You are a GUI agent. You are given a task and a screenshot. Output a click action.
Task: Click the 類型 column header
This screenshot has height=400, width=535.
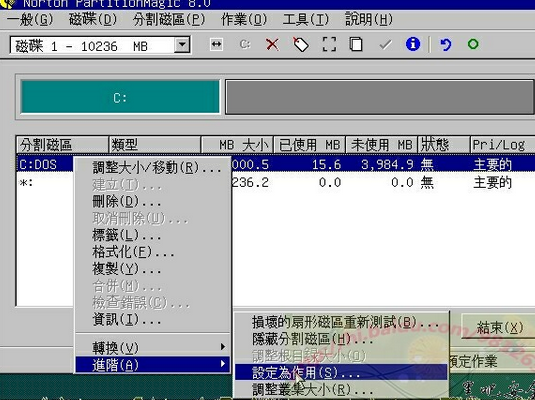(155, 145)
